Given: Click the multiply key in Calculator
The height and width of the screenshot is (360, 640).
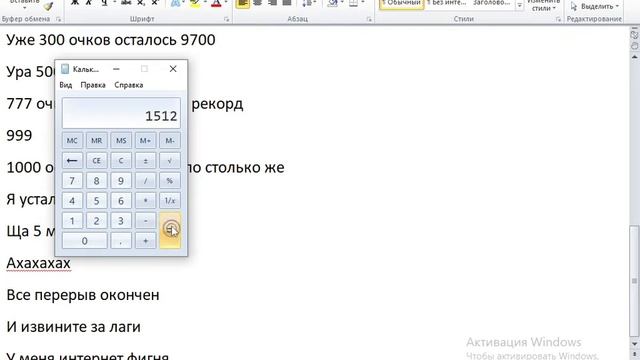Looking at the screenshot, I should (x=145, y=201).
